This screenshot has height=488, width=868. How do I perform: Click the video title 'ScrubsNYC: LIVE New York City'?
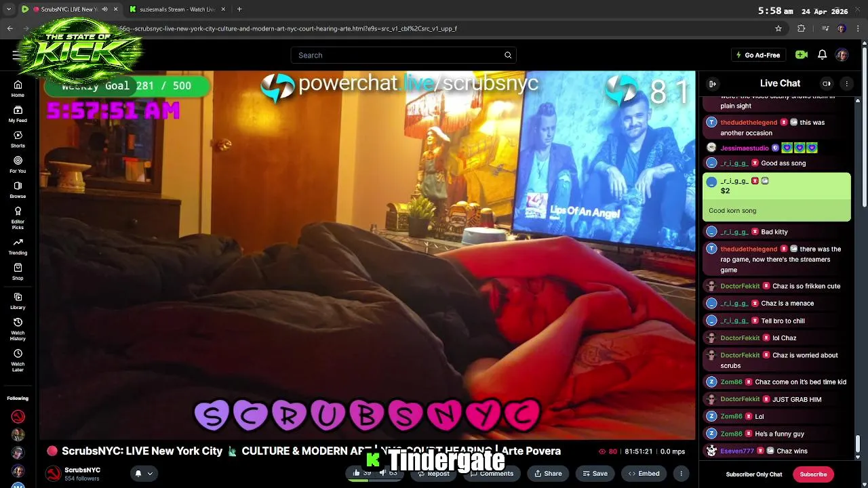[x=142, y=451]
